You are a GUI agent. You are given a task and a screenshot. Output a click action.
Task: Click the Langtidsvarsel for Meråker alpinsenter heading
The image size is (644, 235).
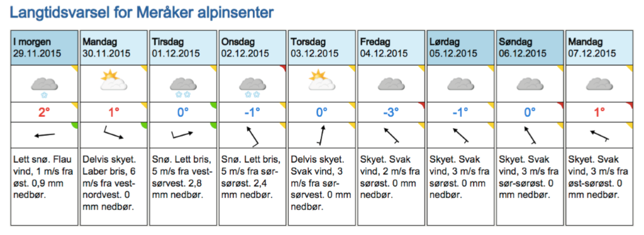(x=142, y=13)
